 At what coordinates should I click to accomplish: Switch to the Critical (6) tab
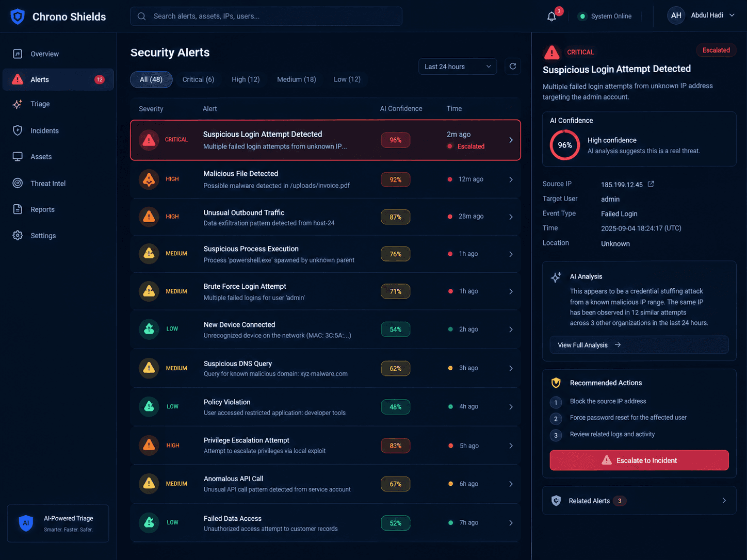198,79
